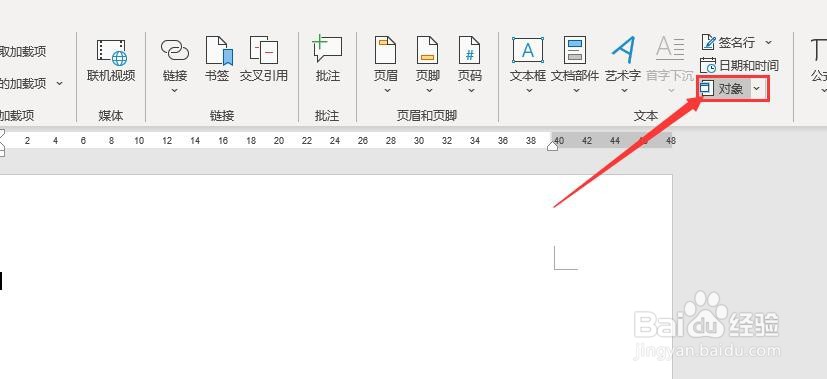
Task: Expand the 对象 dropdown arrow
Action: 757,89
